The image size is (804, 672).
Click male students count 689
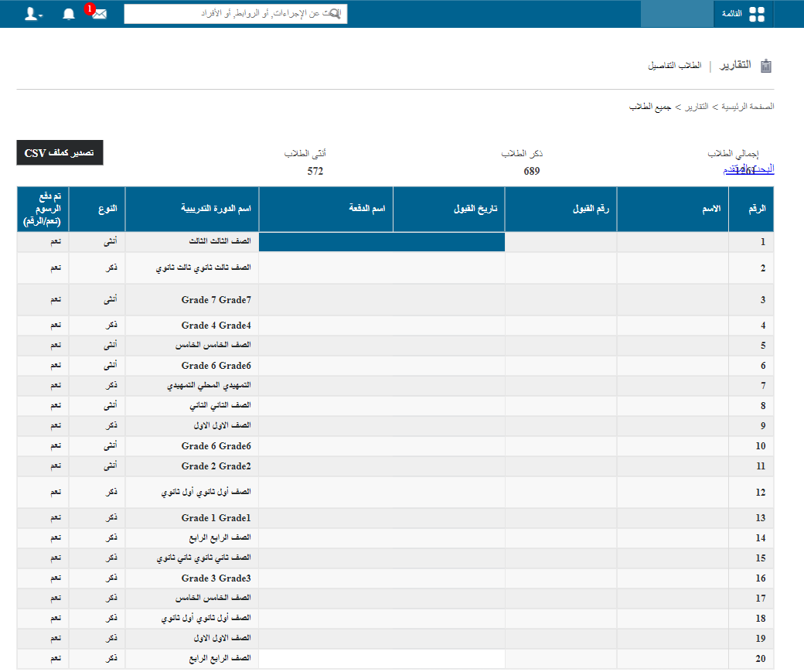click(532, 172)
